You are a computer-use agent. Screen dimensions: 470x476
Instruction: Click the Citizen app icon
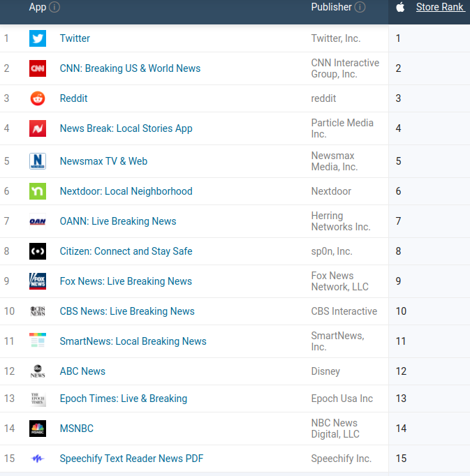38,251
